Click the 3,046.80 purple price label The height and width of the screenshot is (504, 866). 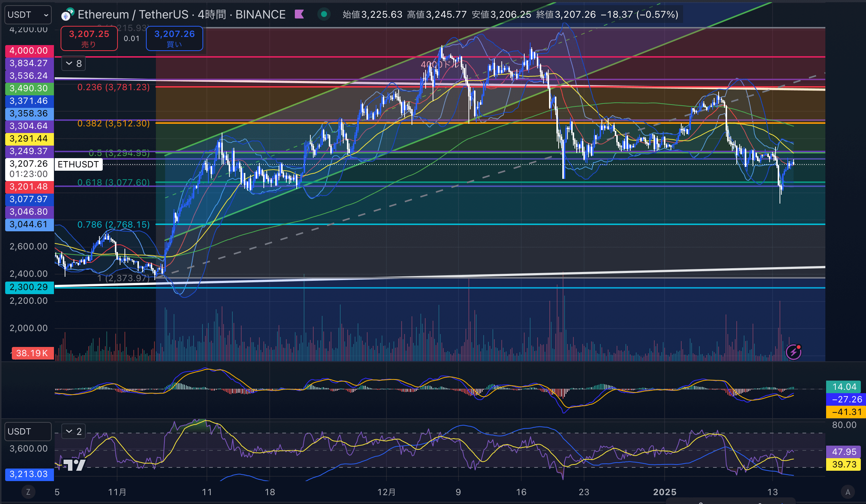tap(29, 212)
